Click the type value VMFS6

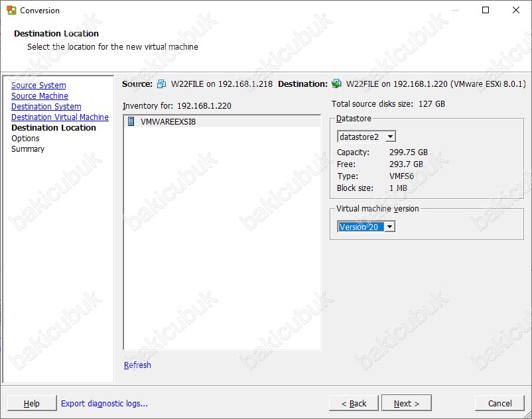[x=402, y=176]
